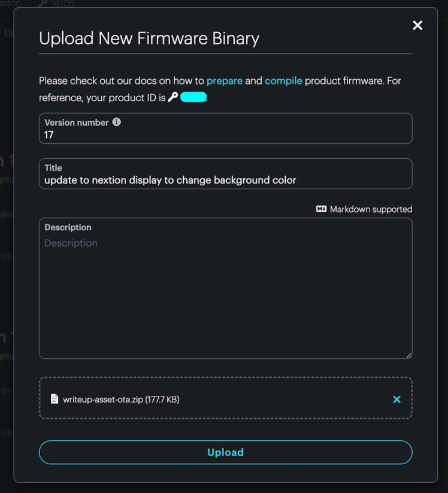Click the Upload button

pos(225,452)
